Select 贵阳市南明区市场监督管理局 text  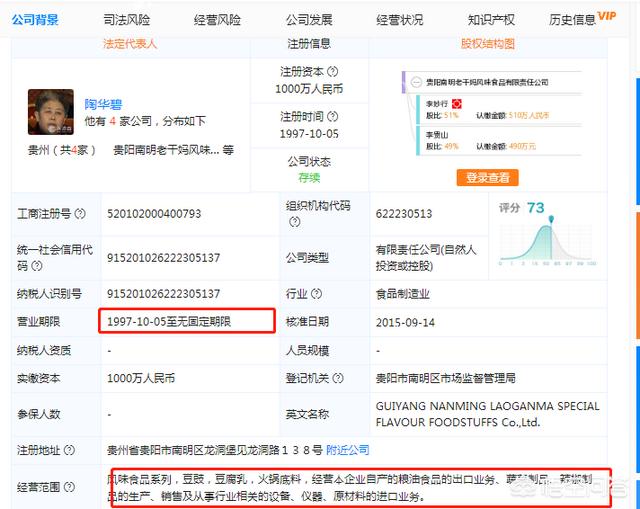tap(445, 378)
